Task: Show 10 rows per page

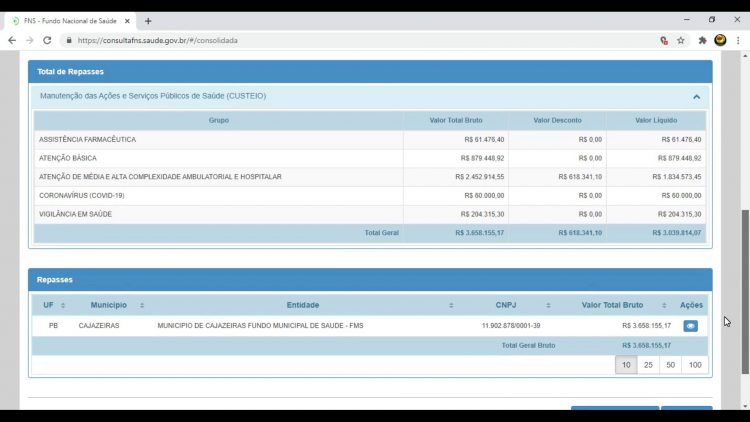Action: (626, 365)
